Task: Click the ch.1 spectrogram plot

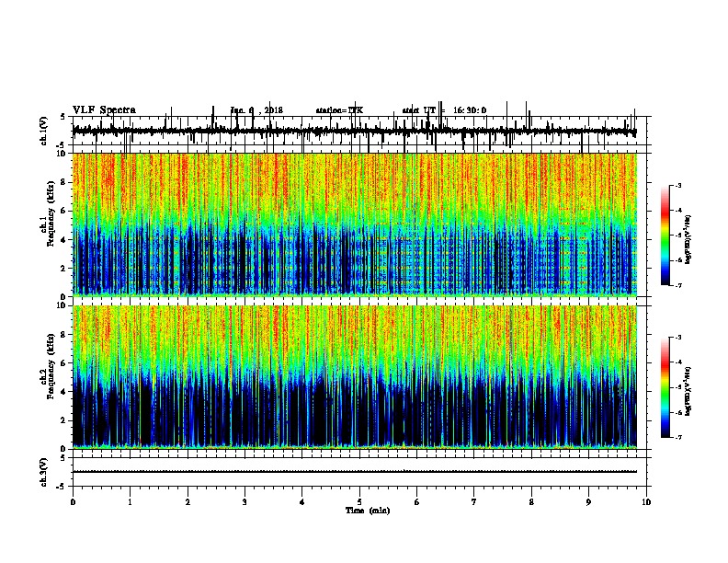Action: (x=355, y=224)
